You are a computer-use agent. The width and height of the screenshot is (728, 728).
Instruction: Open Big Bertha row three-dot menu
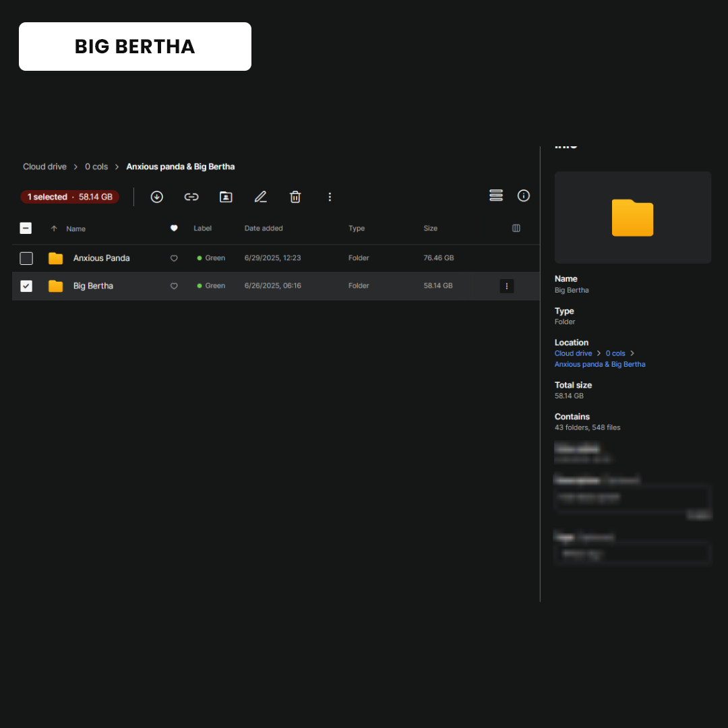507,286
